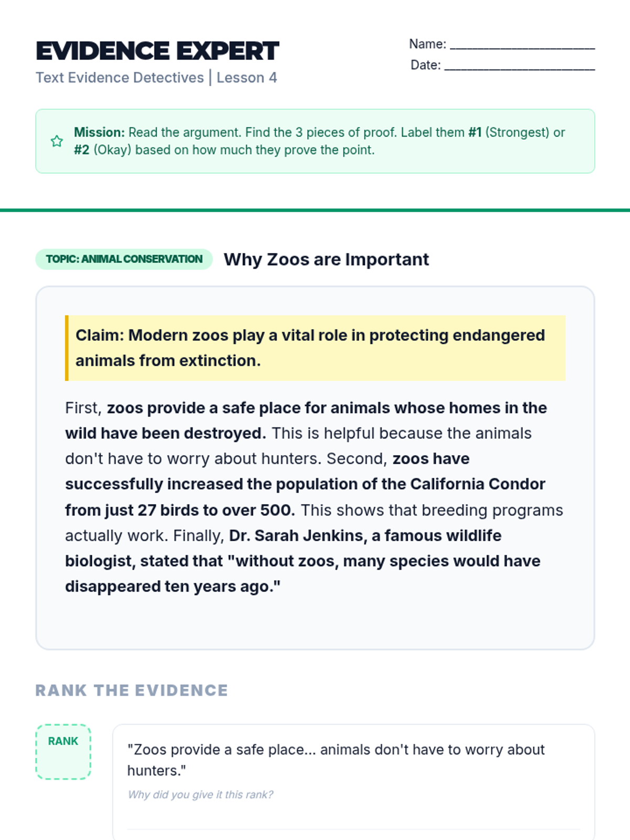Click the 'Text Evidence Detectives | Lesson 4' subtitle

coord(156,78)
